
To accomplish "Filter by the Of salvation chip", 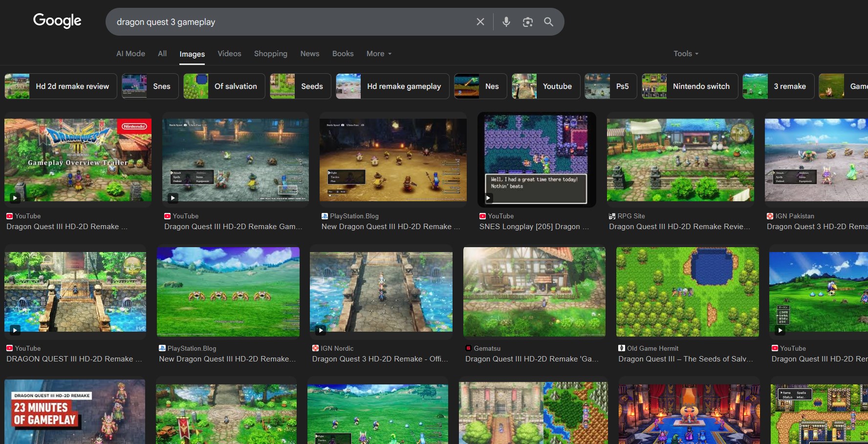I will (x=224, y=86).
